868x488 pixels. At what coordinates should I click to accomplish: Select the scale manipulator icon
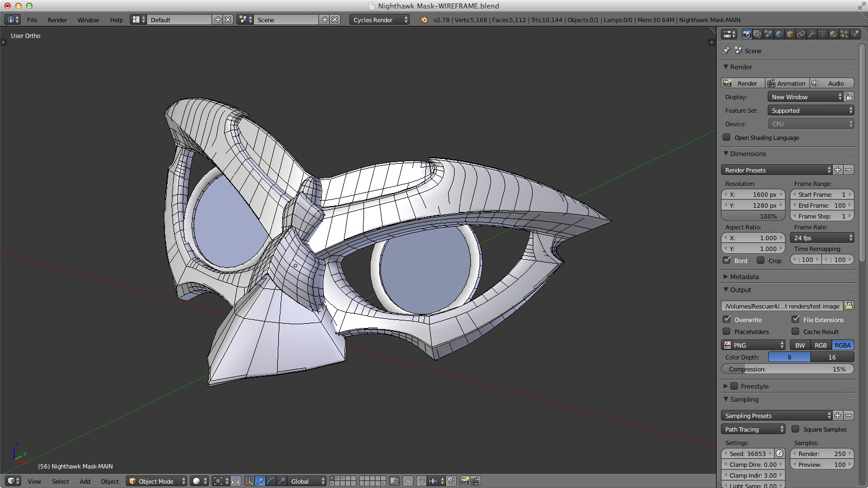click(x=282, y=481)
